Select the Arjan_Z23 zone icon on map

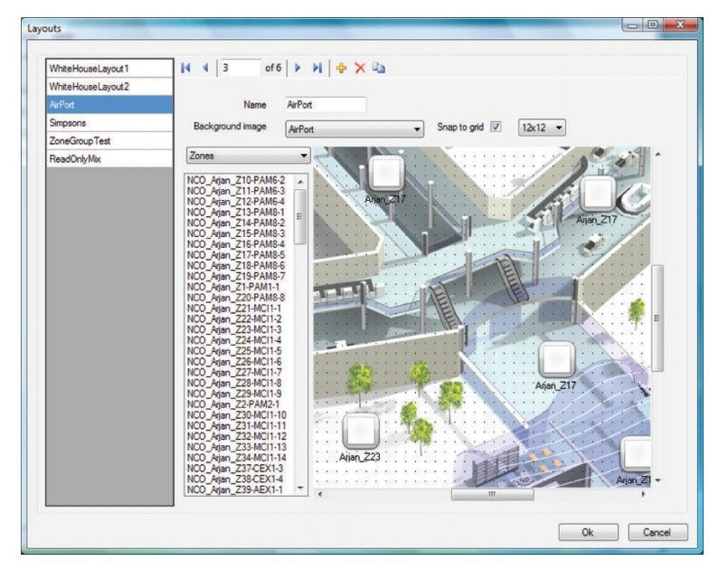tap(360, 431)
